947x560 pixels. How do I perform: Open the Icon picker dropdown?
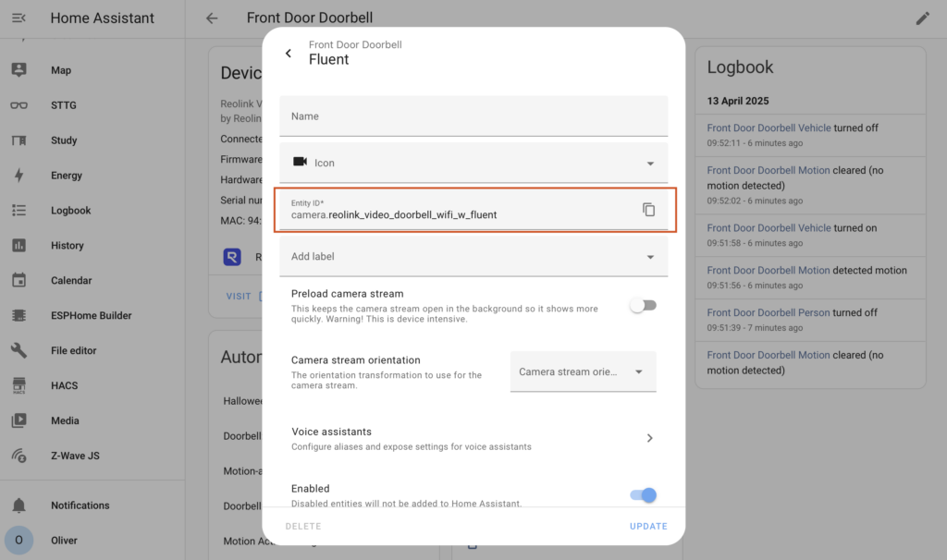(473, 163)
